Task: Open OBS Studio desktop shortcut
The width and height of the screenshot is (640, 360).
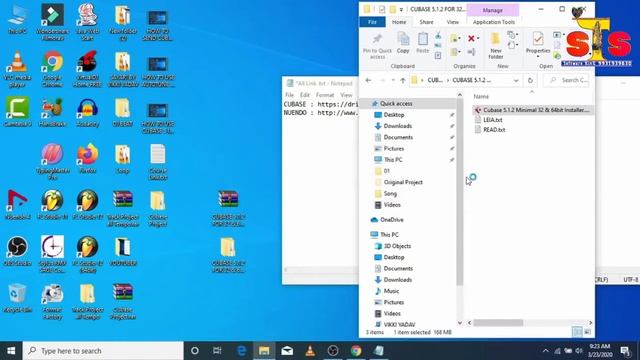Action: (x=17, y=251)
